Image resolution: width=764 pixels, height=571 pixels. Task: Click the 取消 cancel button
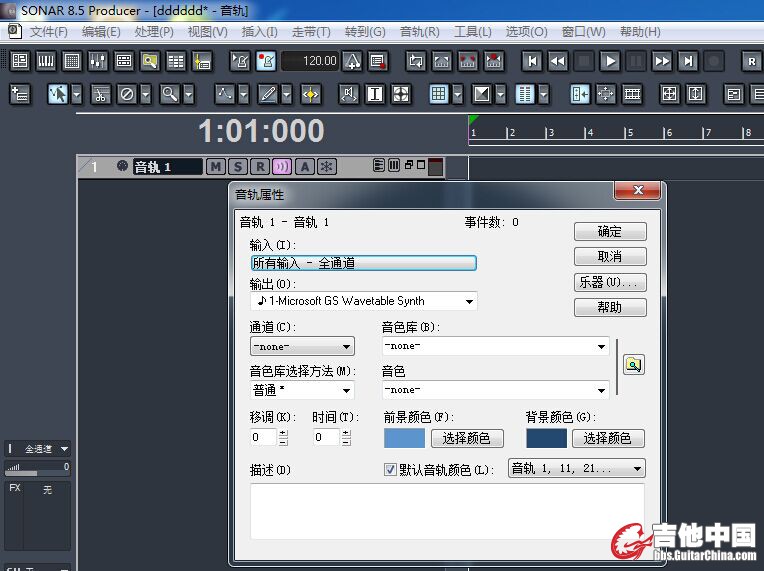tap(610, 256)
